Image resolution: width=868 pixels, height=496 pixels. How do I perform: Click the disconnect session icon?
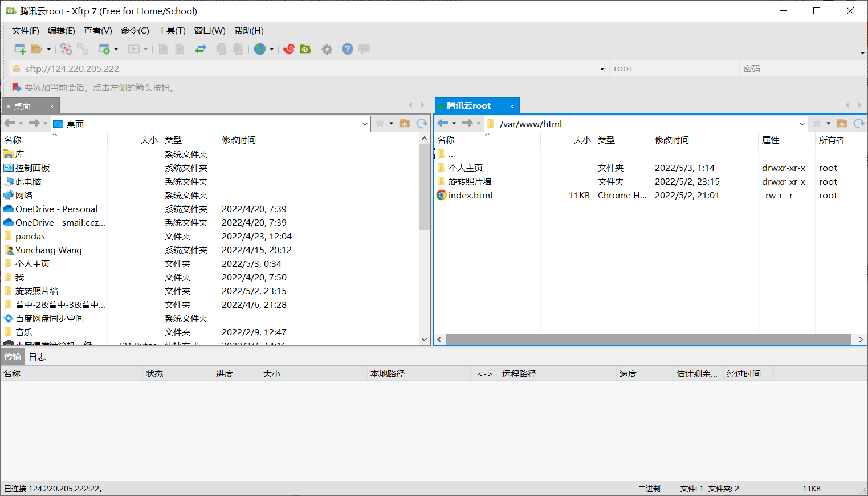66,49
